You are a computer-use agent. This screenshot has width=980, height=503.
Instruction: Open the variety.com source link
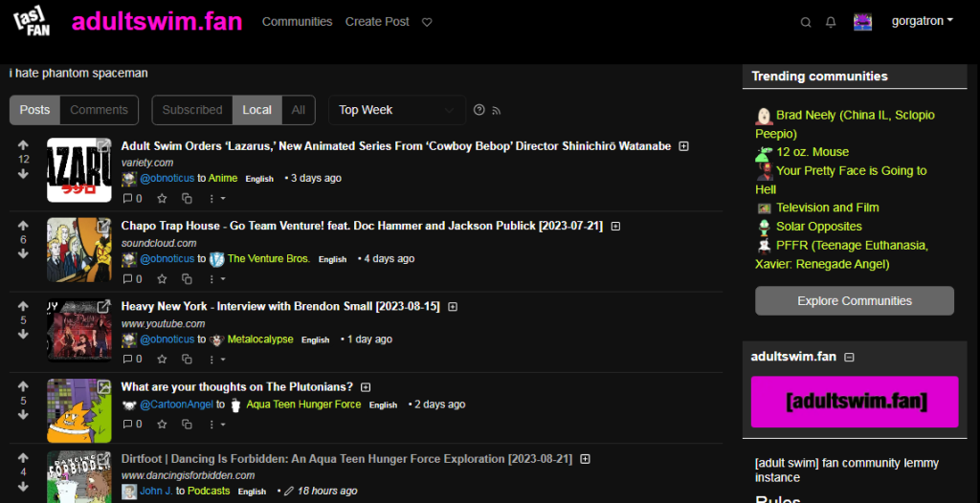click(146, 163)
